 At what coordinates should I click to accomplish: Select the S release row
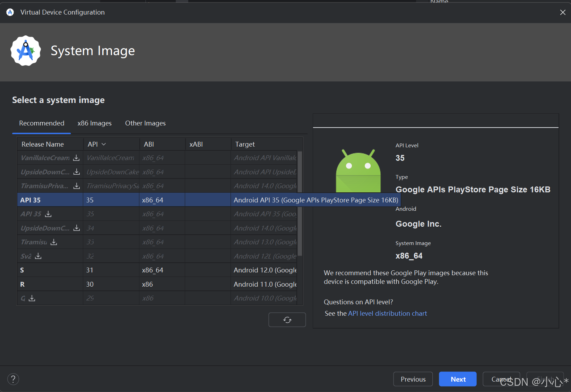[157, 270]
